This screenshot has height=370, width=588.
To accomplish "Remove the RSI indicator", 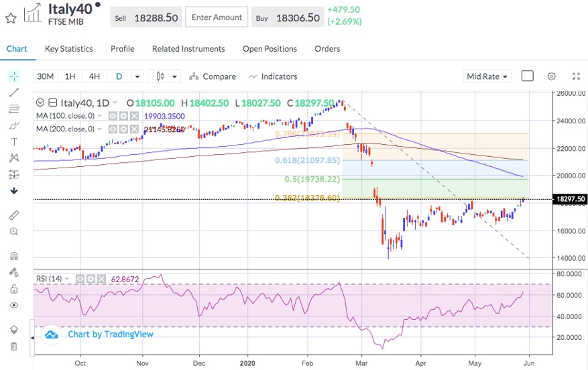I will click(x=101, y=279).
